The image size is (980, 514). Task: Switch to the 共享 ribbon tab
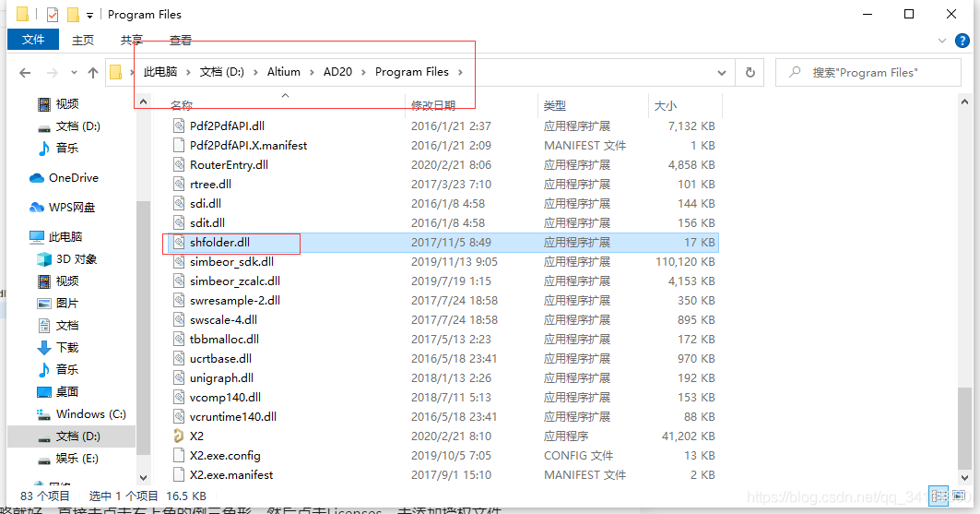click(x=131, y=40)
